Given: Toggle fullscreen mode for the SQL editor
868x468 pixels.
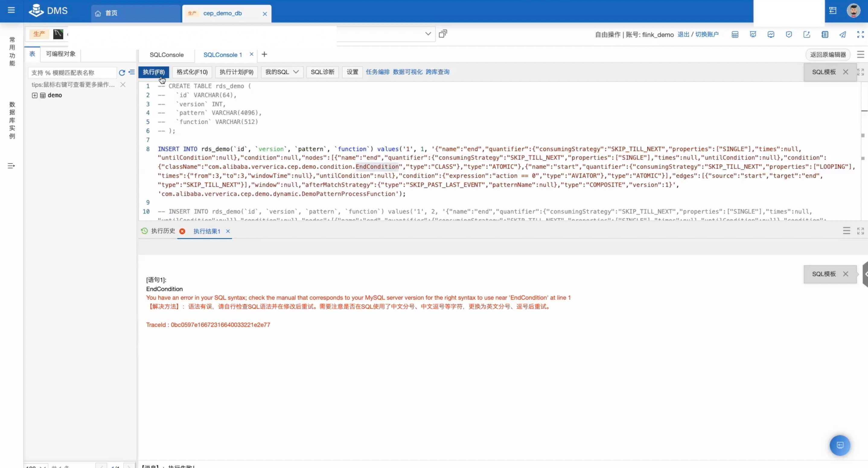Looking at the screenshot, I should tap(860, 72).
